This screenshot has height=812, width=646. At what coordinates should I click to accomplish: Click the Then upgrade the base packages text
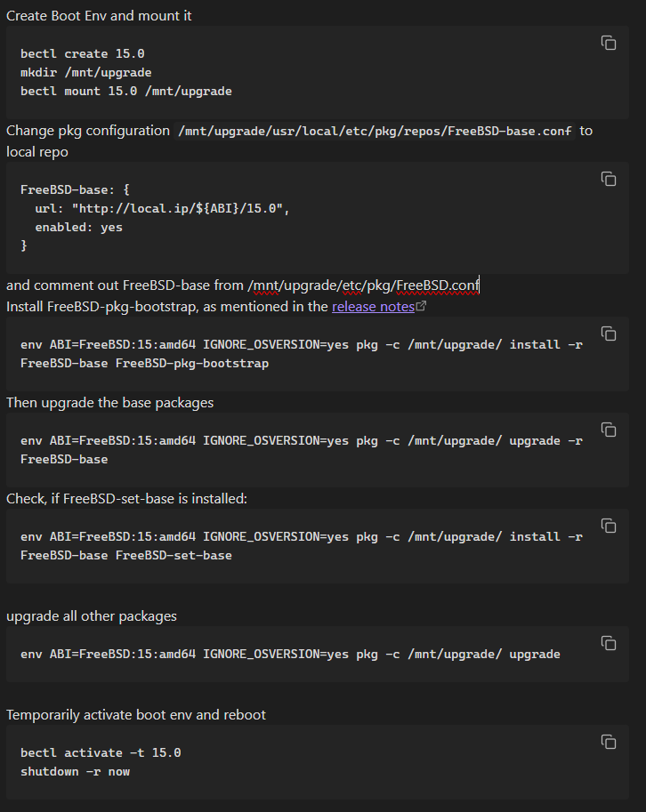click(109, 403)
